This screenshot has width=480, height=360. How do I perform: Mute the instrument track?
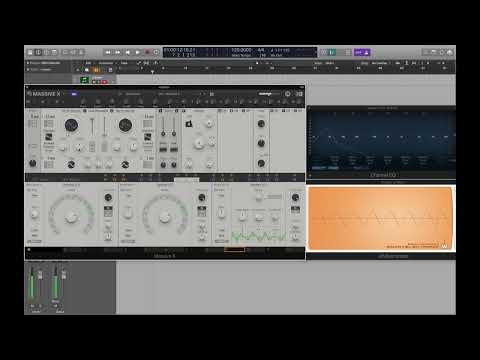pos(94,82)
